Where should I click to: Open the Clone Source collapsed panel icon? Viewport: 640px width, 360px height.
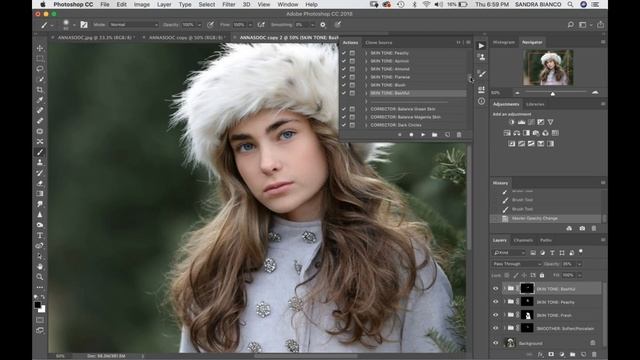coord(482,57)
